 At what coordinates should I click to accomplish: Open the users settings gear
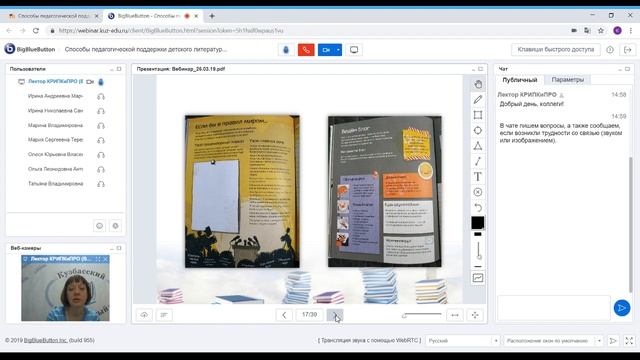pyautogui.click(x=116, y=226)
